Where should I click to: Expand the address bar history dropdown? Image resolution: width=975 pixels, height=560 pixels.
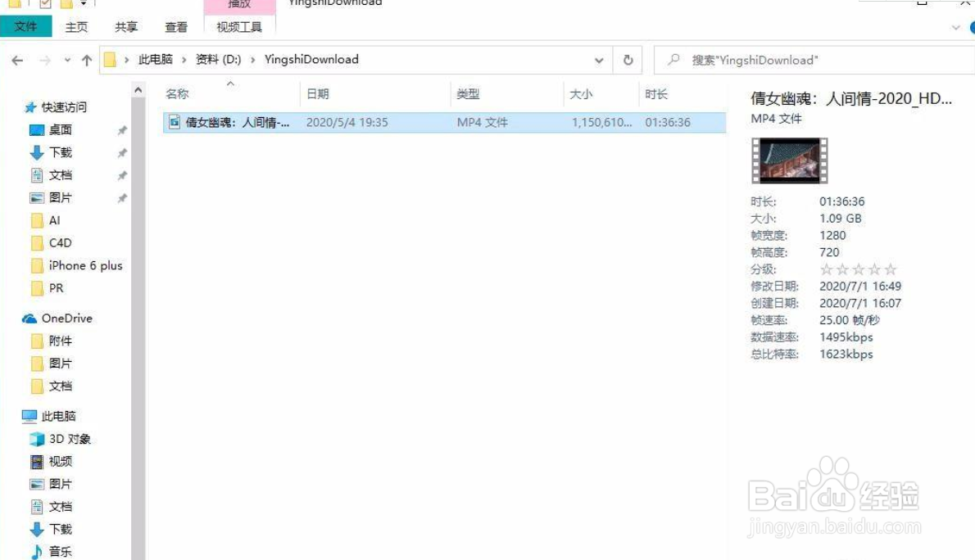(599, 61)
